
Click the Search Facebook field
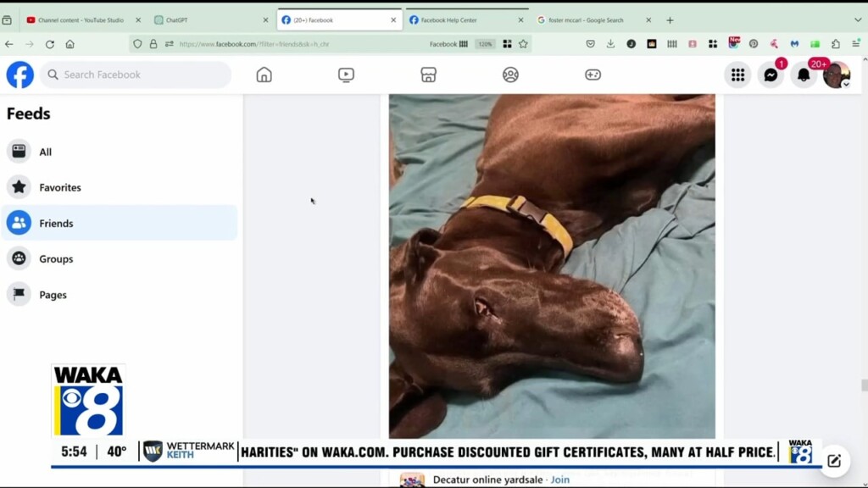[x=136, y=75]
